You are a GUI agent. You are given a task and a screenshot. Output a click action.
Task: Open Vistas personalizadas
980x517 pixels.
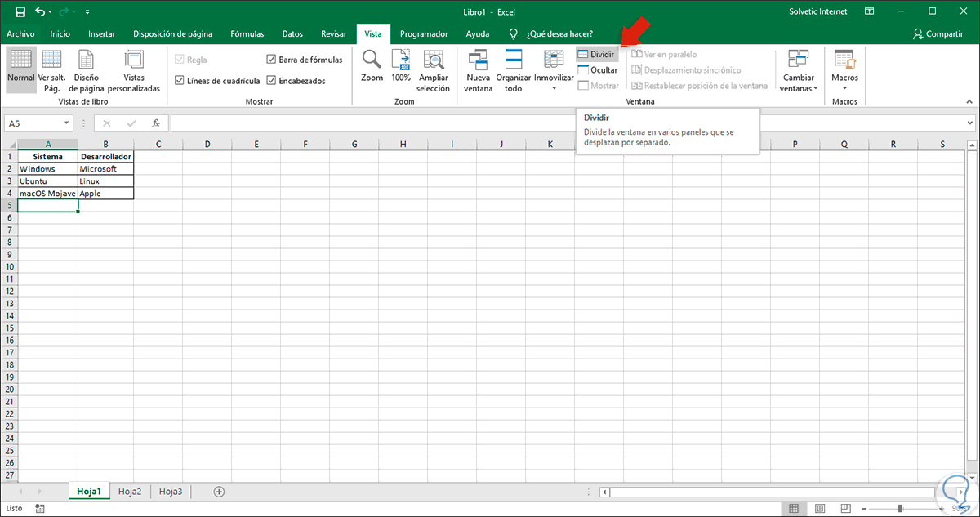(134, 71)
